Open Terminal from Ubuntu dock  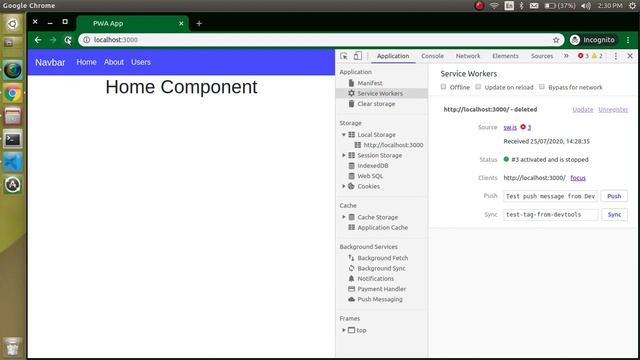(13, 140)
